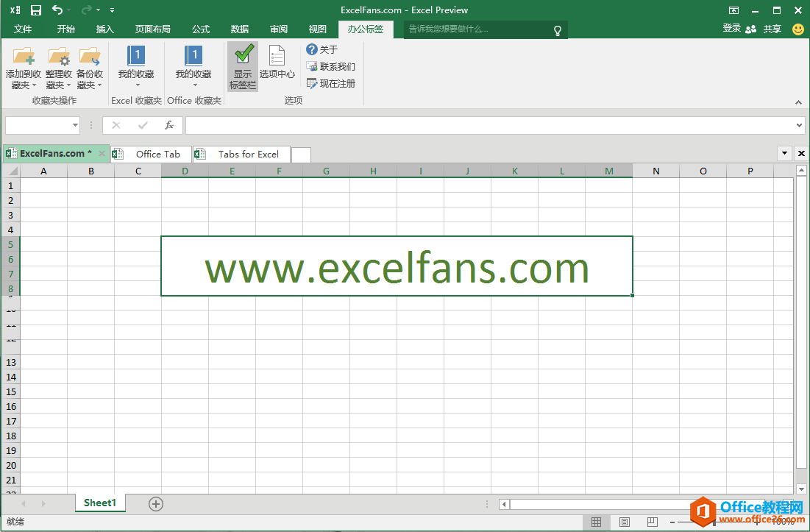Switch to the Office Tab workbook tab
This screenshot has width=810, height=532.
click(x=151, y=154)
